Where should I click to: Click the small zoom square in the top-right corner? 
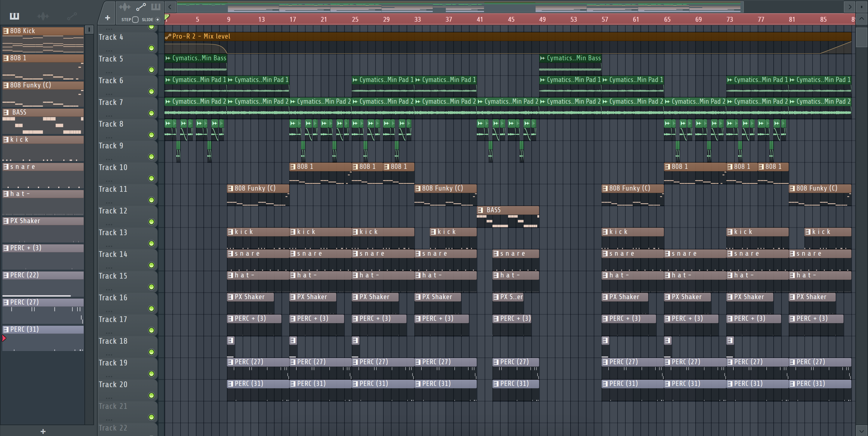(862, 7)
